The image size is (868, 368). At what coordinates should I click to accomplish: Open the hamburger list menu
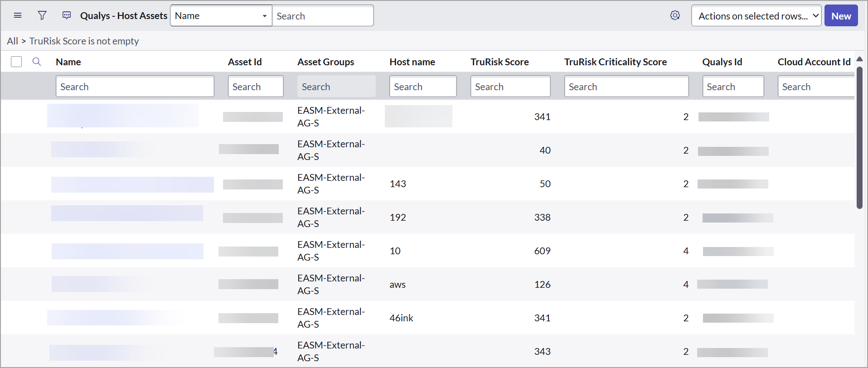[18, 16]
